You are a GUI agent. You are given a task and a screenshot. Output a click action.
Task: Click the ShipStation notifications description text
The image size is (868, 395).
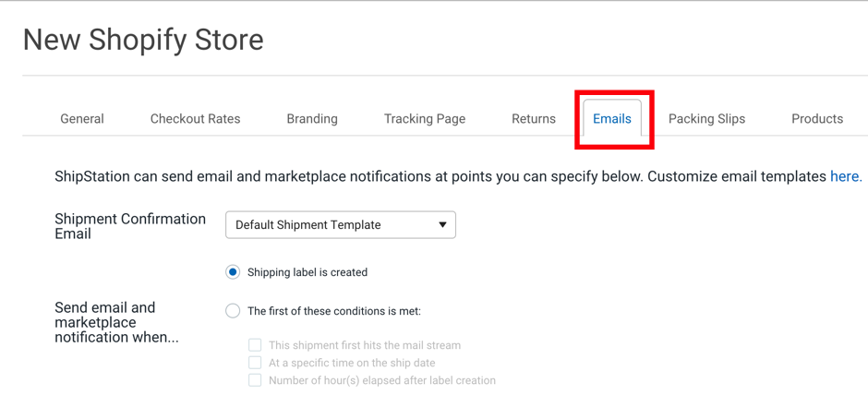coord(440,176)
